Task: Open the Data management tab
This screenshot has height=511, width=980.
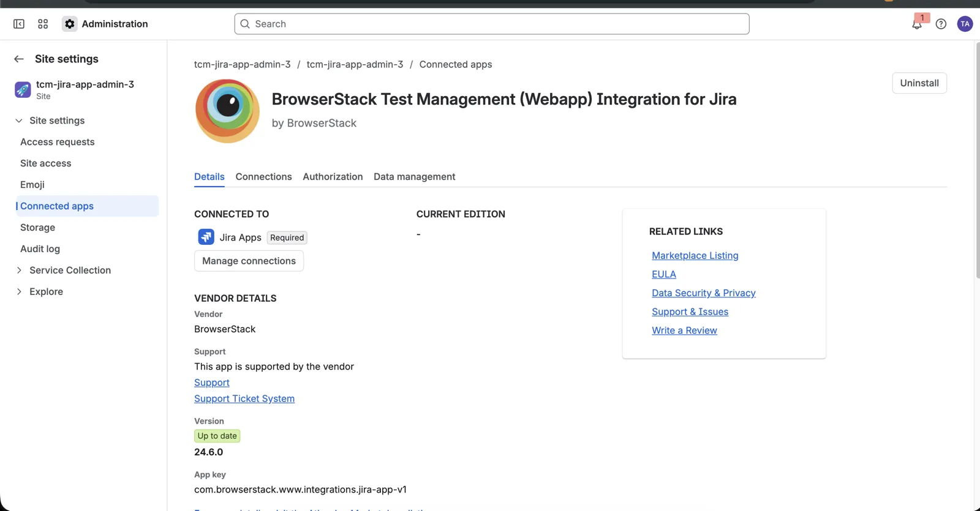Action: 415,177
